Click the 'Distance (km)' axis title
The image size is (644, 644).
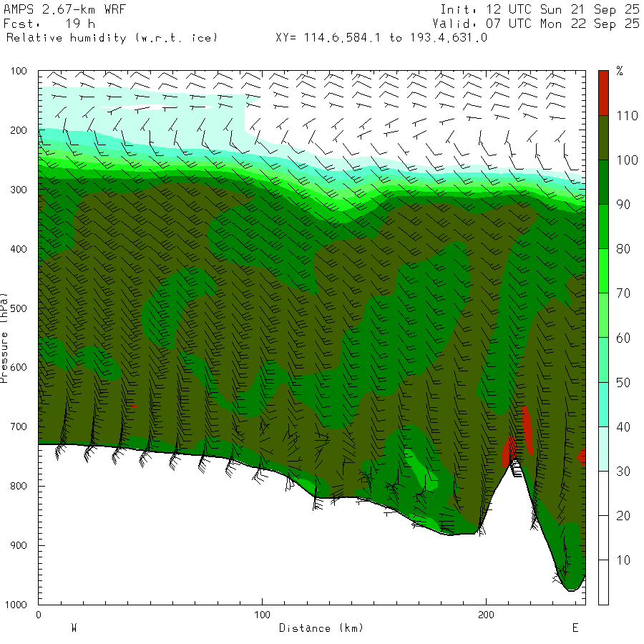(321, 628)
